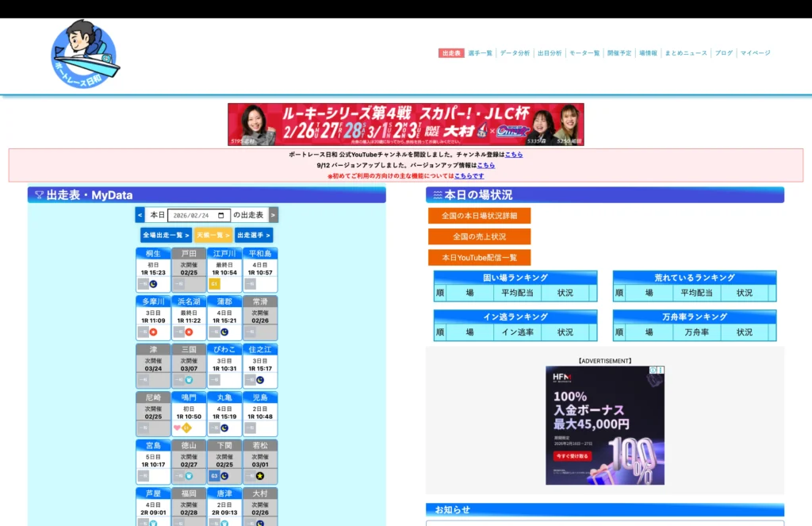Image resolution: width=812 pixels, height=526 pixels.
Task: Click the star night icon on 若松 card
Action: (x=259, y=476)
